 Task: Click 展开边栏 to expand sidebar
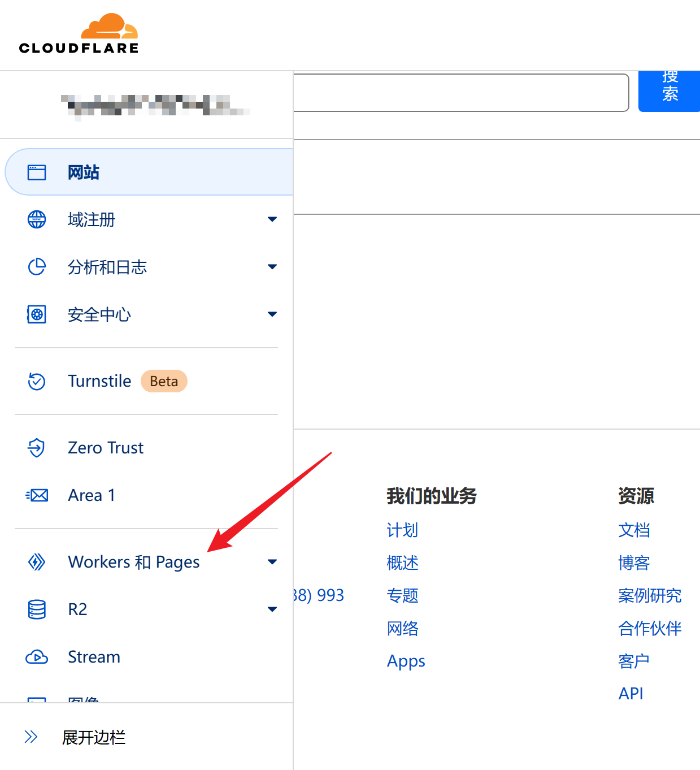(x=93, y=737)
